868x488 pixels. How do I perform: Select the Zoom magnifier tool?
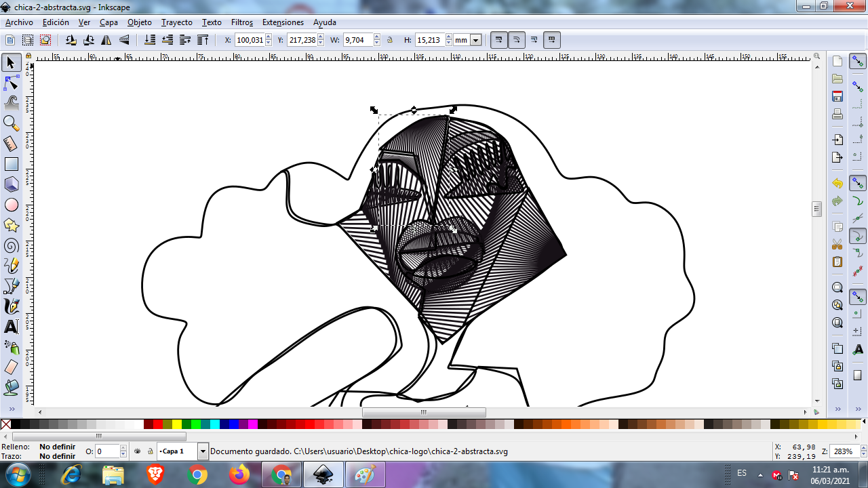click(11, 123)
